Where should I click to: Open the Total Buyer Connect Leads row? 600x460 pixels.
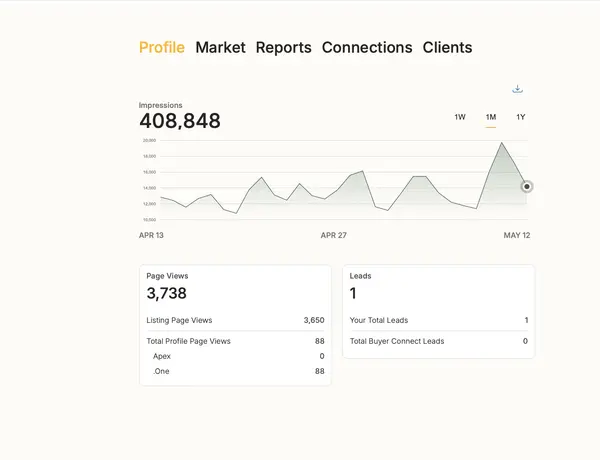pyautogui.click(x=439, y=341)
